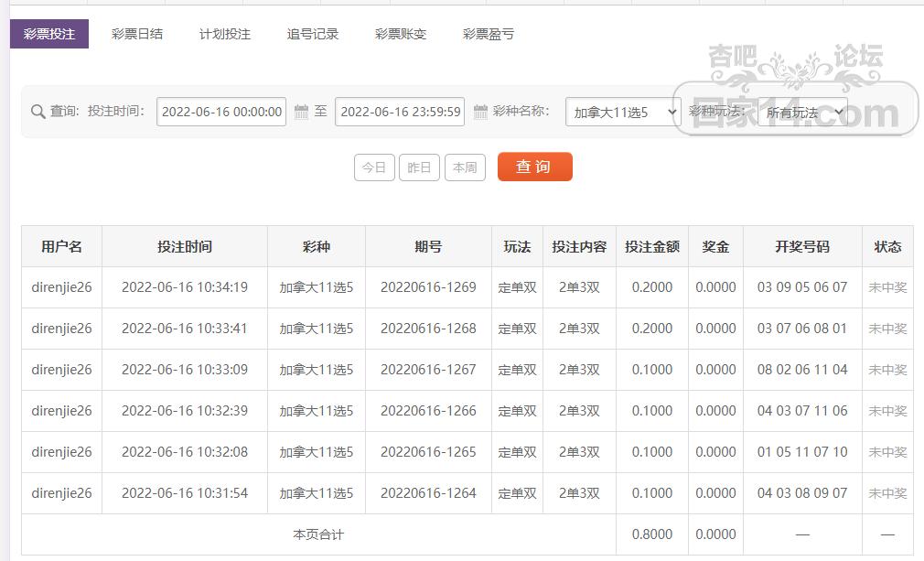Click the 今日 today filter button
The width and height of the screenshot is (924, 561).
[374, 167]
